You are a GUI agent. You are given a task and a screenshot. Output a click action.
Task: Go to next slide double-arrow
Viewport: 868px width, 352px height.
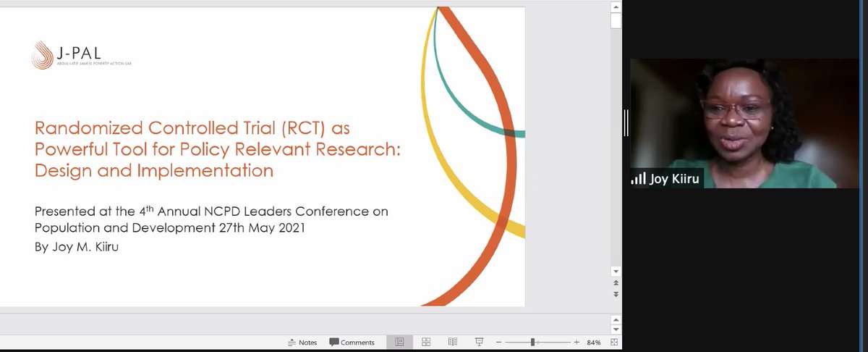click(616, 294)
